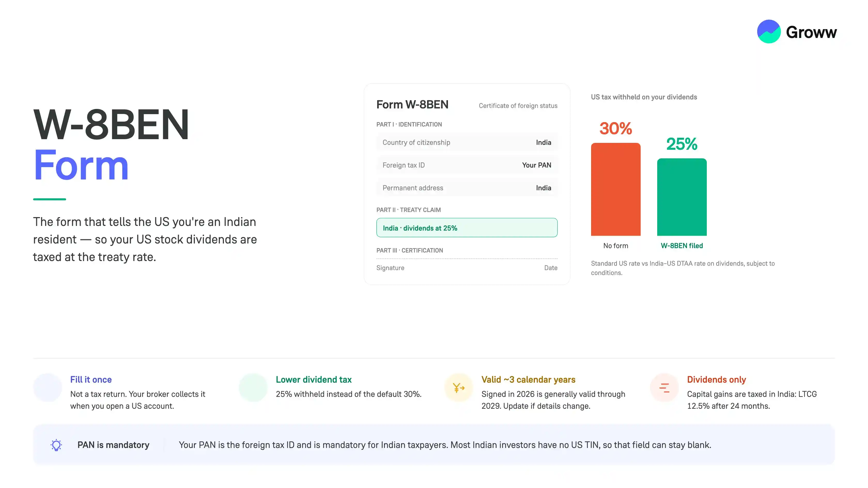Click the Lower dividend tax heading
The width and height of the screenshot is (868, 488).
[x=314, y=380]
